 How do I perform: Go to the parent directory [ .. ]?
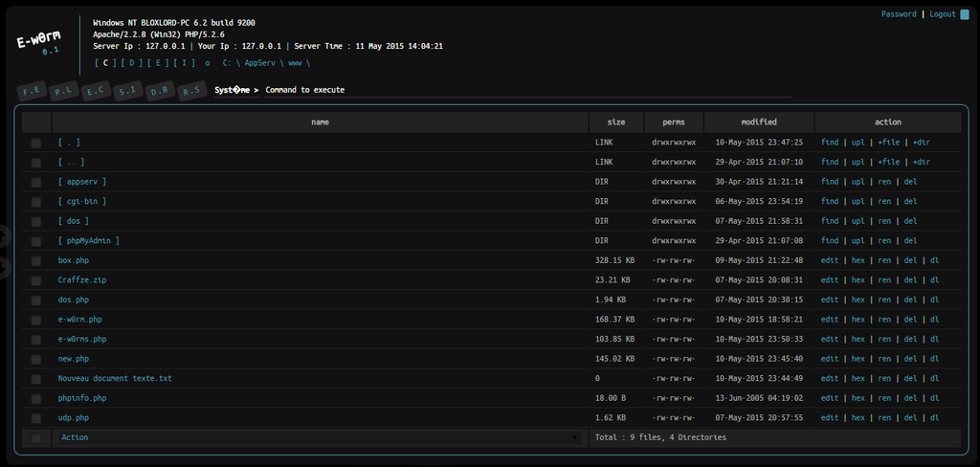(x=71, y=162)
